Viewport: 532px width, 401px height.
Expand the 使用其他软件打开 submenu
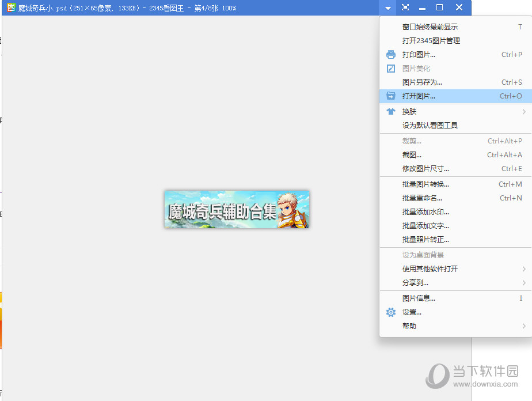(x=431, y=268)
